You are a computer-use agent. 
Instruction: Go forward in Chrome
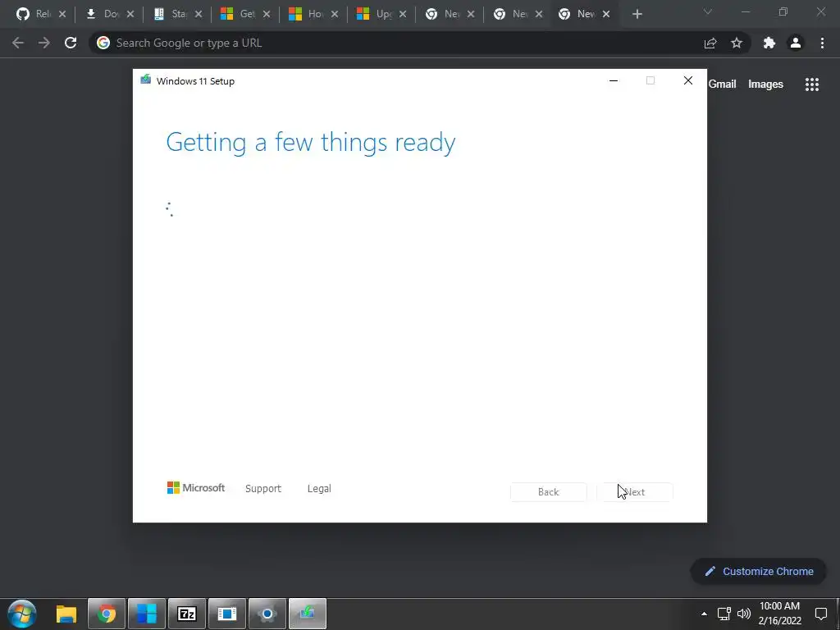pos(44,43)
